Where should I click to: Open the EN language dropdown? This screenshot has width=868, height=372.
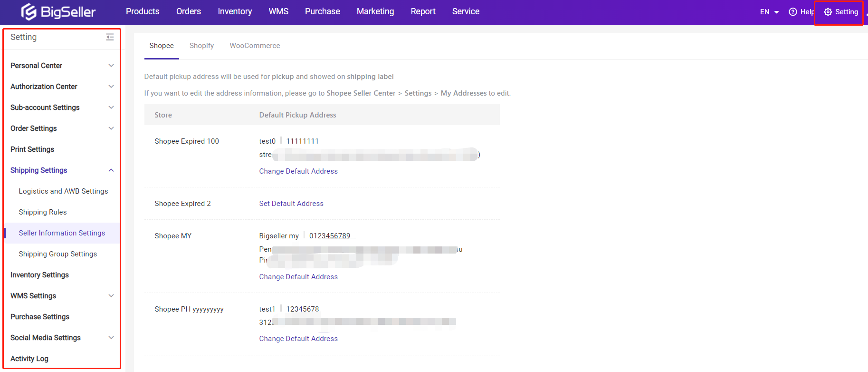click(x=769, y=12)
